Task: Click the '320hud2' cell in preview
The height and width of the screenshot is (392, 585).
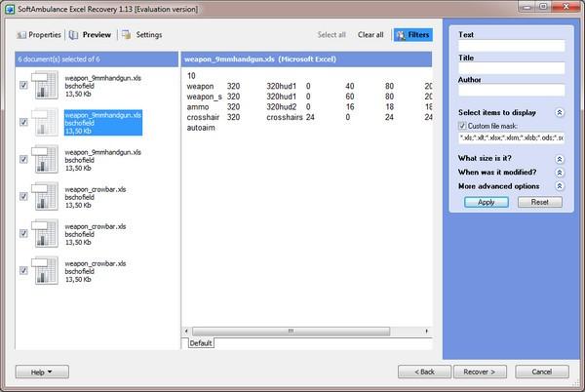Action: click(x=282, y=106)
